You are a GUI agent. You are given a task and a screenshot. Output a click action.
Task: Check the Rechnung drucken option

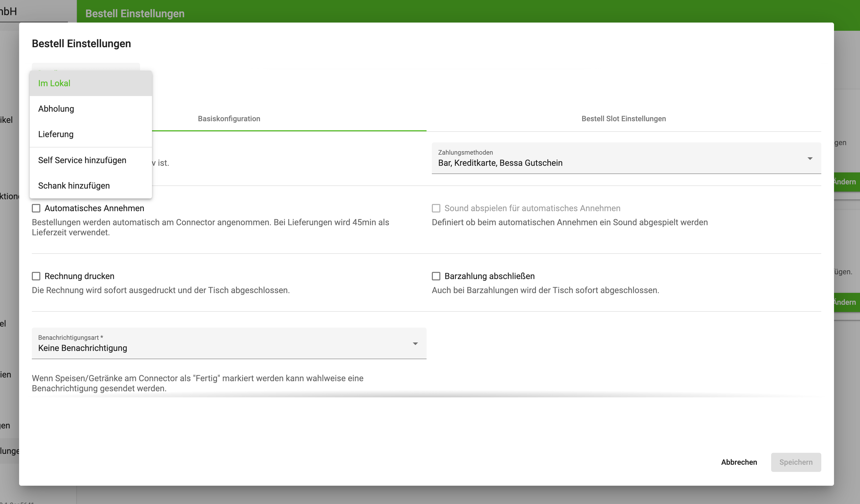pyautogui.click(x=36, y=276)
